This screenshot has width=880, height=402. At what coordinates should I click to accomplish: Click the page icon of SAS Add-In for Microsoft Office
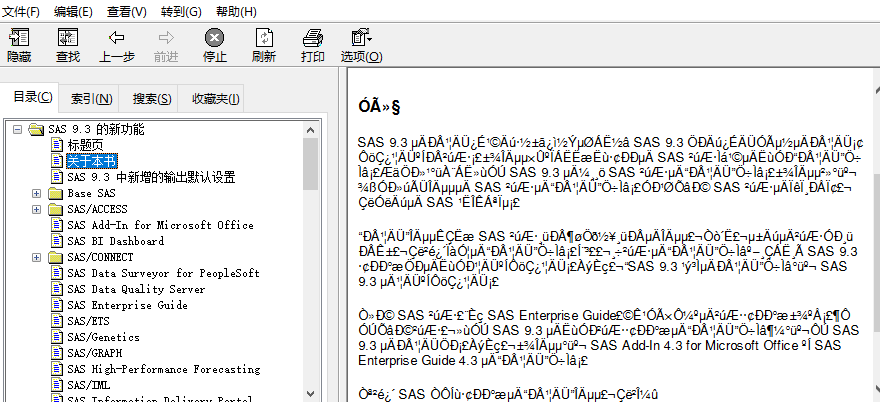[x=57, y=225]
